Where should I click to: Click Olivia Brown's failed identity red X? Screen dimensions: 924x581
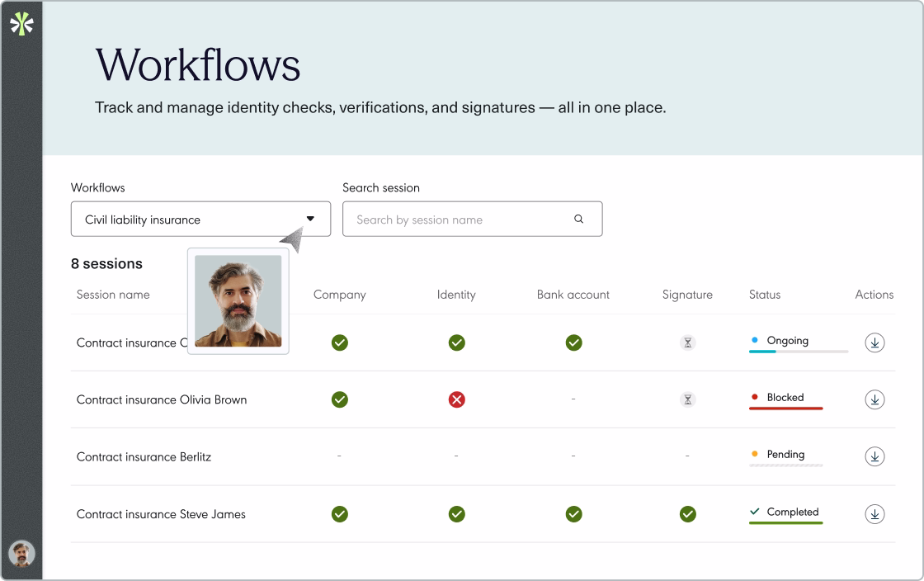pos(457,399)
